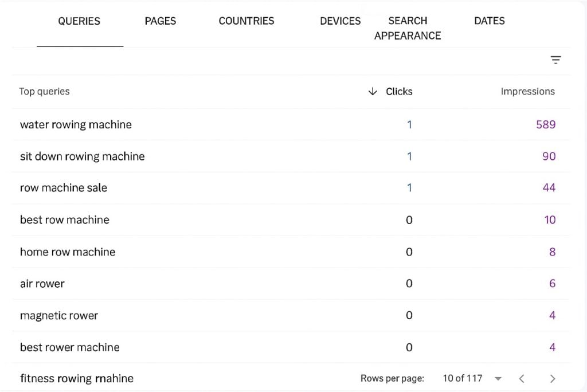Click the 90 impressions value
Image resolution: width=587 pixels, height=392 pixels.
(549, 156)
